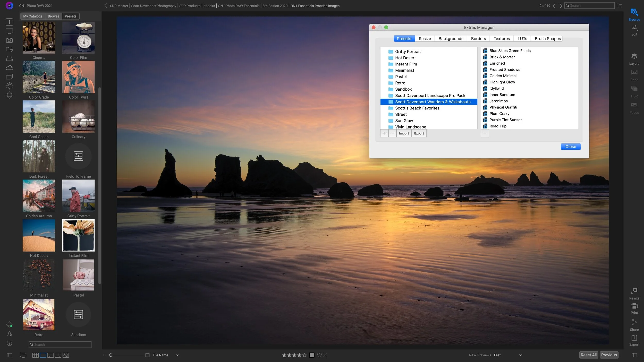Set a five star rating on the photo
This screenshot has height=362, width=644.
(304, 355)
